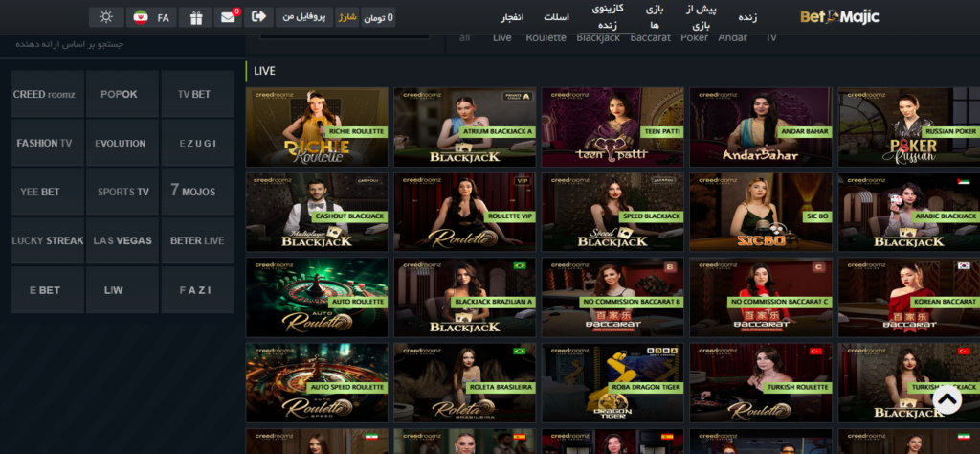Toggle the light/dark theme sun icon
Image resolution: width=980 pixels, height=454 pixels.
105,17
